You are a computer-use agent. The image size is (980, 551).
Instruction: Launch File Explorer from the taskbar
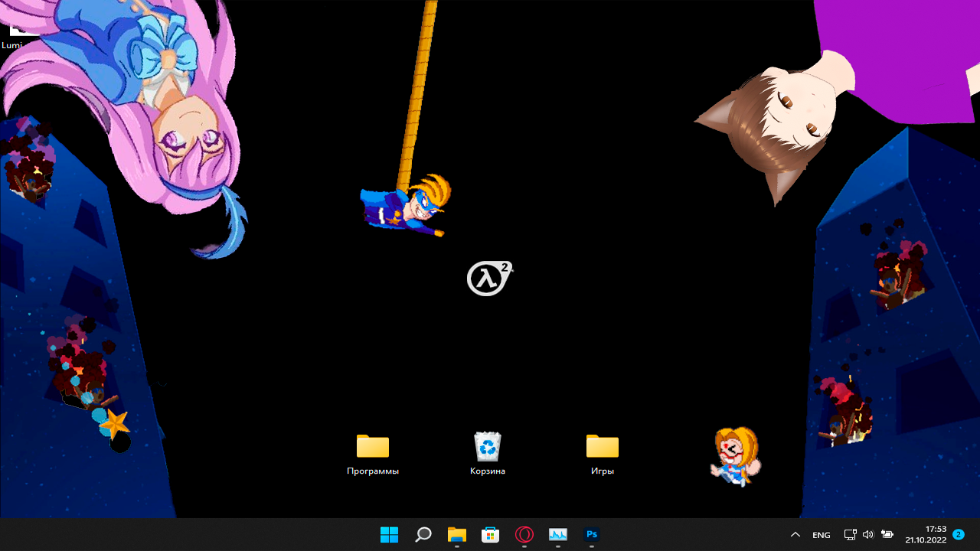coord(457,534)
